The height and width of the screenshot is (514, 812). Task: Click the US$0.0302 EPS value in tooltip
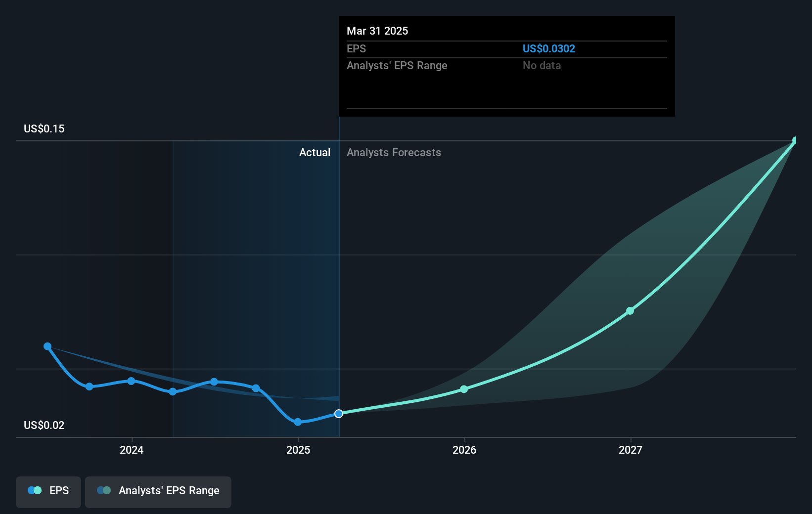point(549,48)
